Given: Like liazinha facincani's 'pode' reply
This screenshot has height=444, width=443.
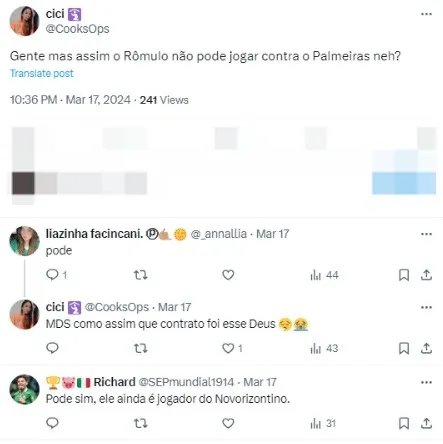Looking at the screenshot, I should click(228, 275).
